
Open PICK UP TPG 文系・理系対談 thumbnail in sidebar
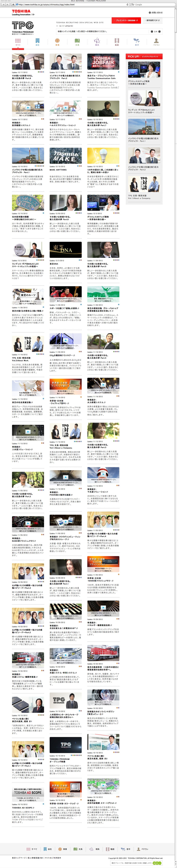[x=144, y=184]
